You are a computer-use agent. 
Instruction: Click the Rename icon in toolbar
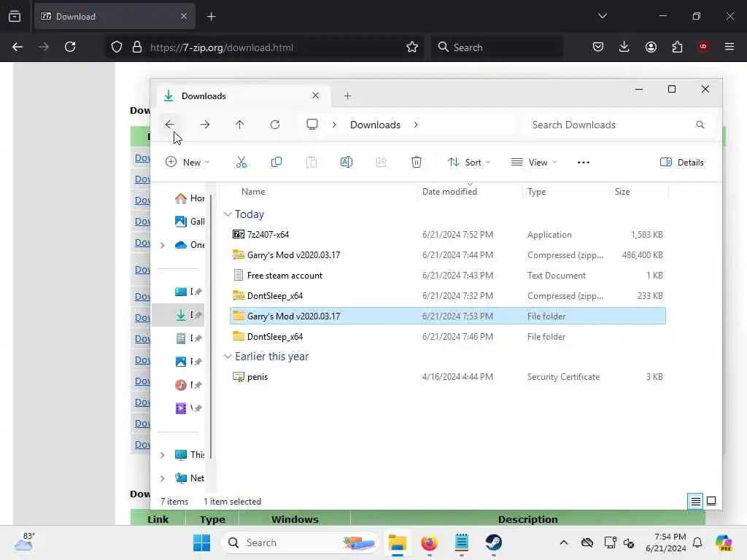click(347, 163)
